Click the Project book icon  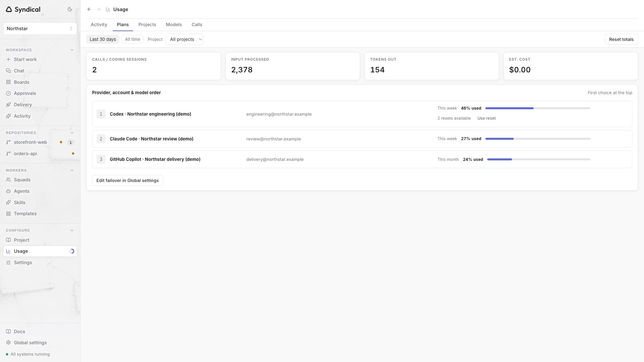point(8,240)
